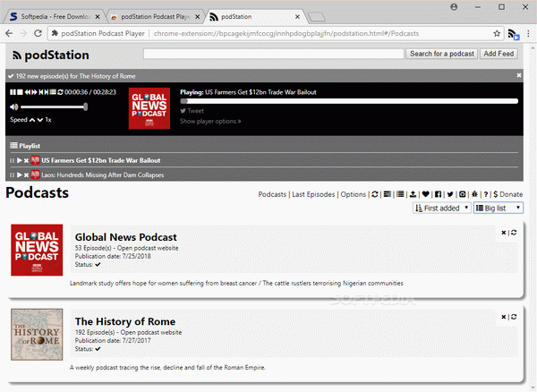Image resolution: width=537 pixels, height=392 pixels.
Task: Adjust the volume slider
Action: (x=54, y=107)
